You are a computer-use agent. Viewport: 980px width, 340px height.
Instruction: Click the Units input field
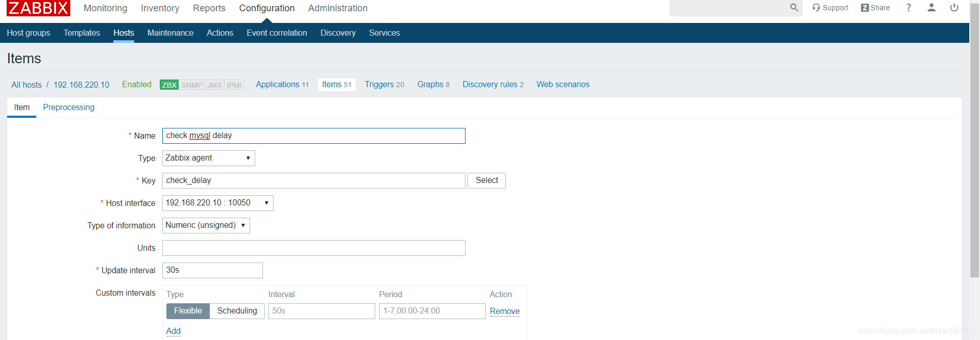click(x=314, y=248)
